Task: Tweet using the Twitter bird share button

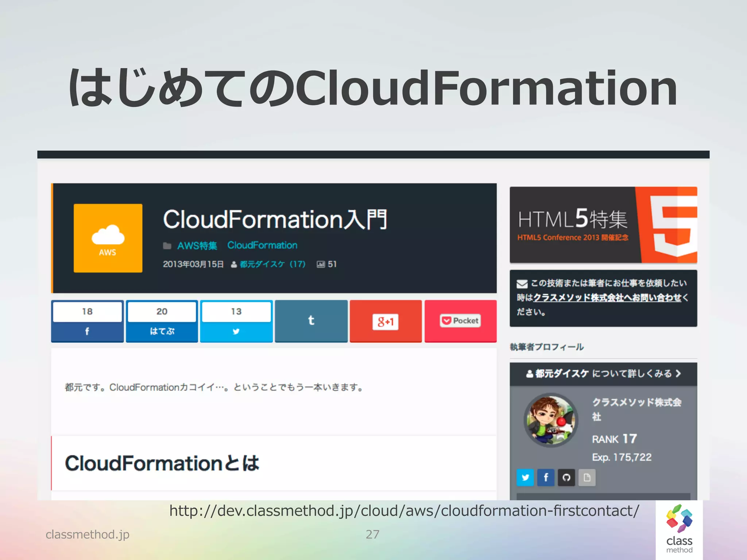Action: [x=236, y=331]
